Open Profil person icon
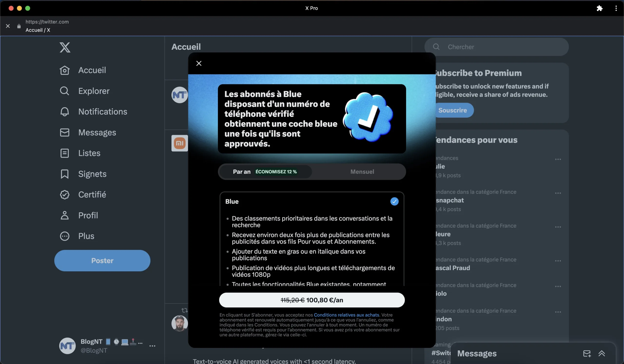Image resolution: width=624 pixels, height=364 pixels. 65,215
